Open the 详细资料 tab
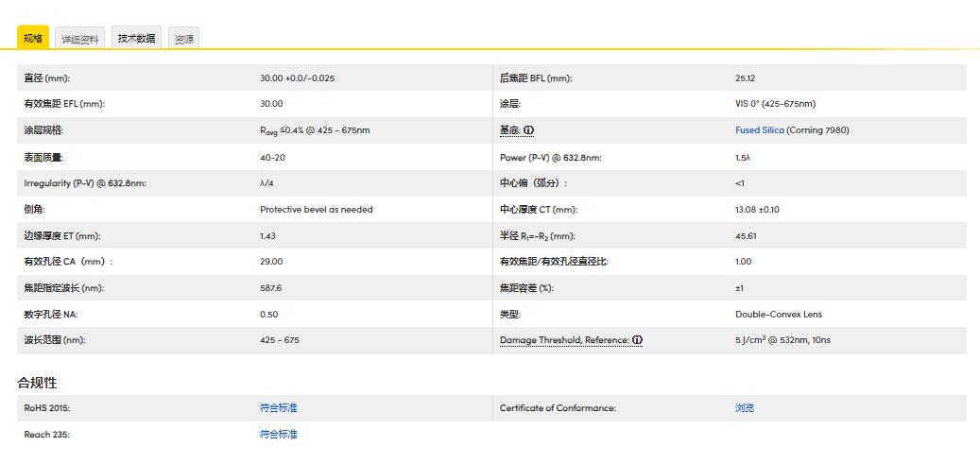This screenshot has width=980, height=463. (80, 39)
